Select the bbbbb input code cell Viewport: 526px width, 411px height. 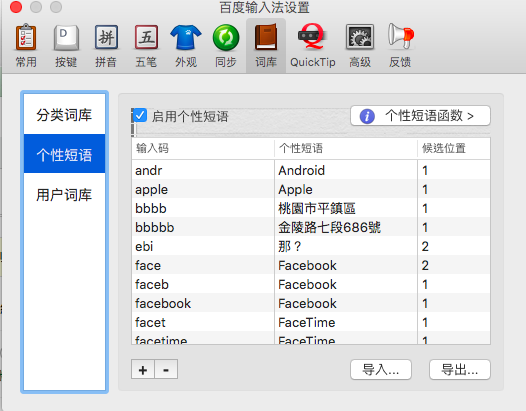point(203,227)
